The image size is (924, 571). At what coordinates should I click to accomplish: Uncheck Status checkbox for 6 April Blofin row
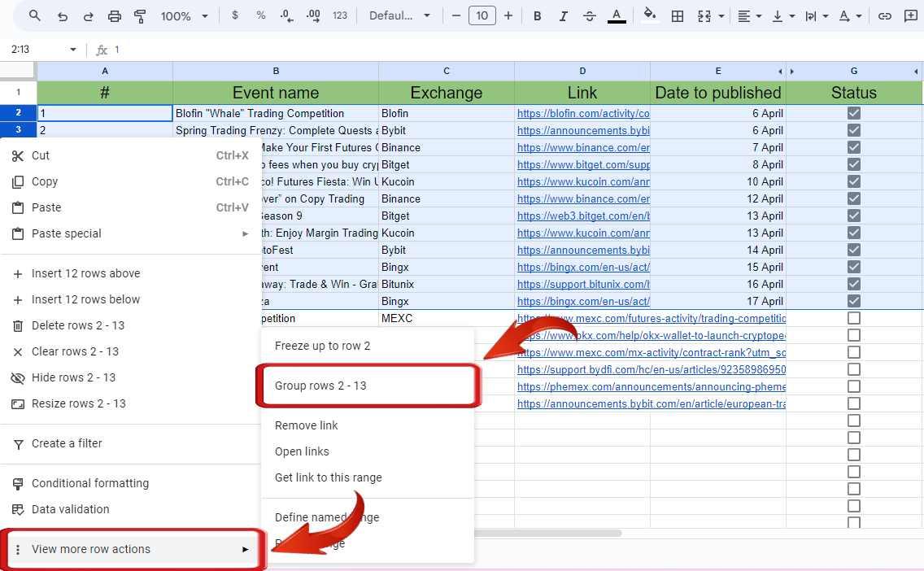coord(854,113)
